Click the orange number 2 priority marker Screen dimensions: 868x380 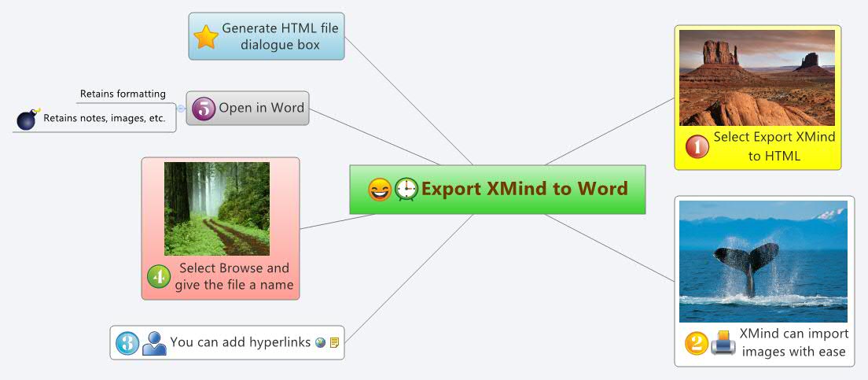pos(696,343)
